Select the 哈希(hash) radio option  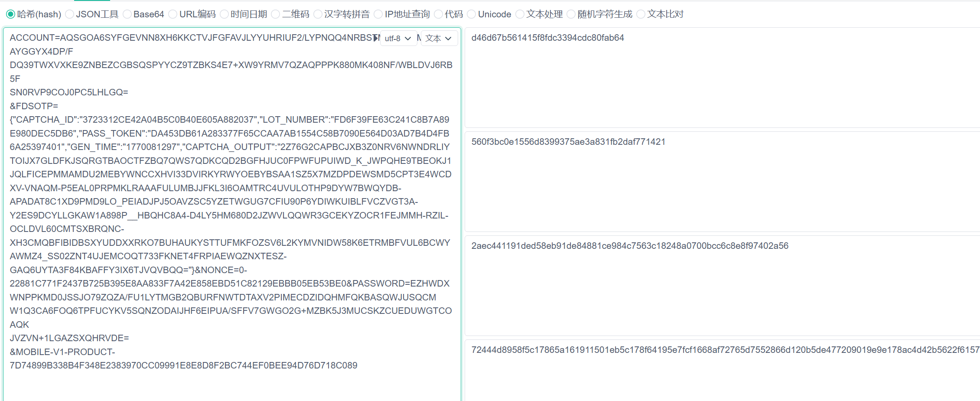[11, 14]
